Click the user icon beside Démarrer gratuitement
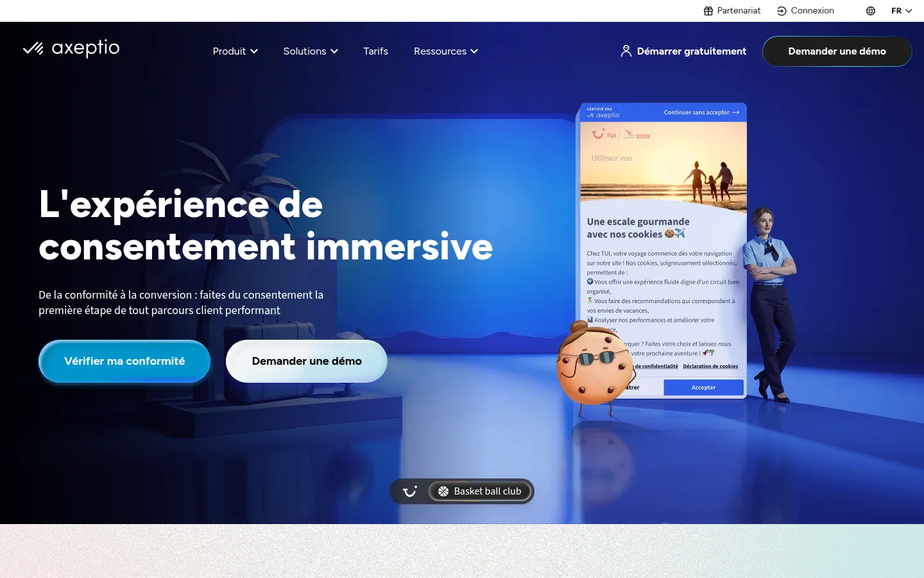 click(x=626, y=51)
